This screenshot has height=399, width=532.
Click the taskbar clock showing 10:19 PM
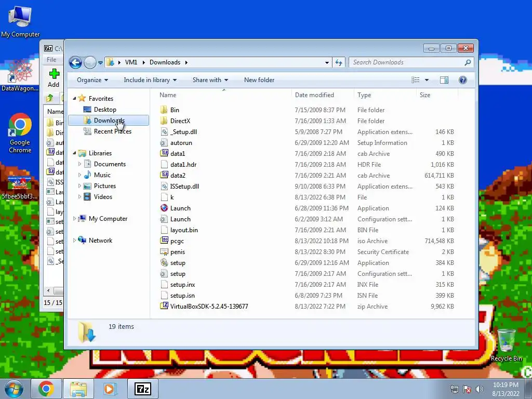(506, 389)
